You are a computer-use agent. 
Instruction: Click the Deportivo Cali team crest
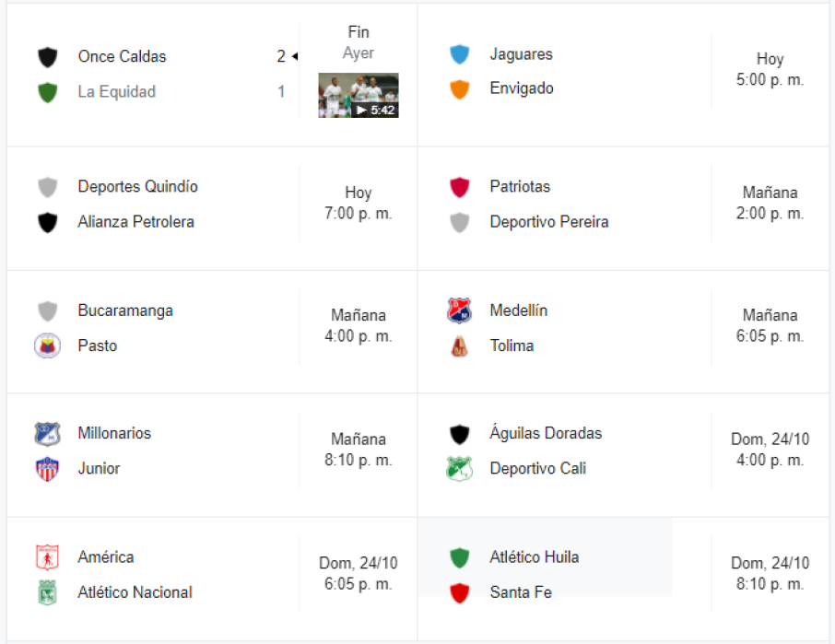pos(459,469)
